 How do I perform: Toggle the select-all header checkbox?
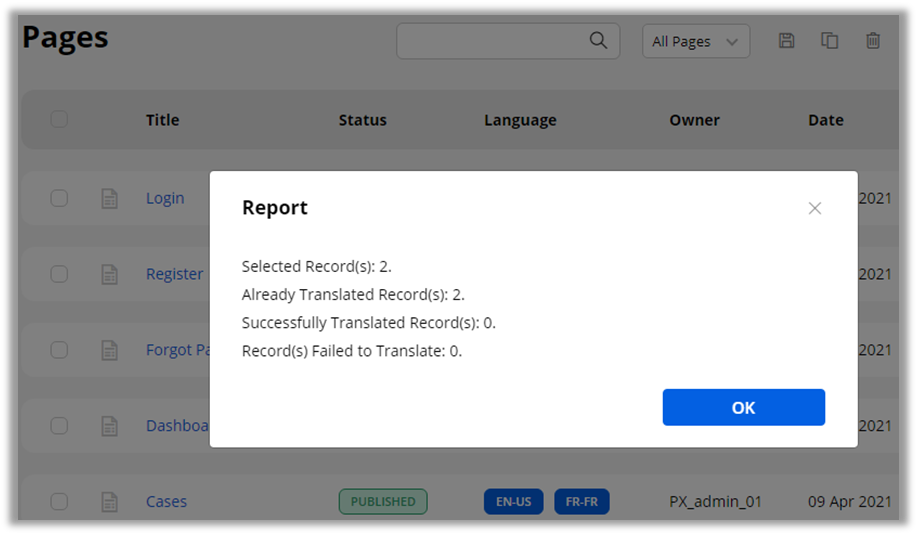[x=59, y=119]
